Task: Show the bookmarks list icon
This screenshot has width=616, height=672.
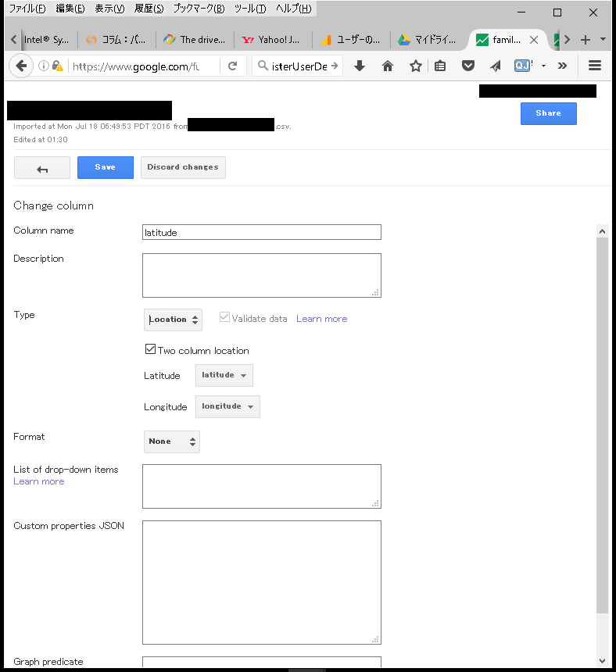Action: click(x=440, y=66)
